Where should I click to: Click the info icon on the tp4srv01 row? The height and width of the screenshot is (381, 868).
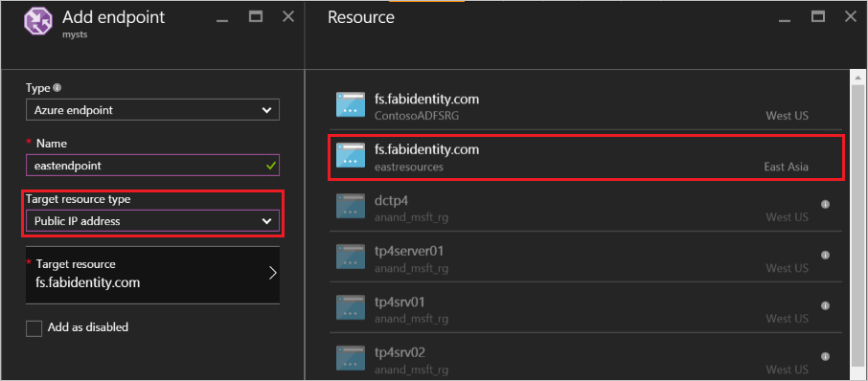pyautogui.click(x=825, y=305)
